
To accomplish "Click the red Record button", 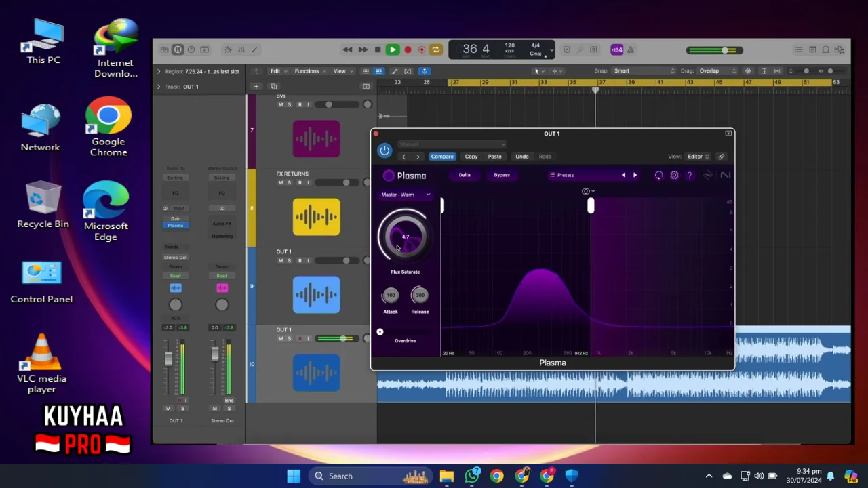I will click(x=408, y=49).
